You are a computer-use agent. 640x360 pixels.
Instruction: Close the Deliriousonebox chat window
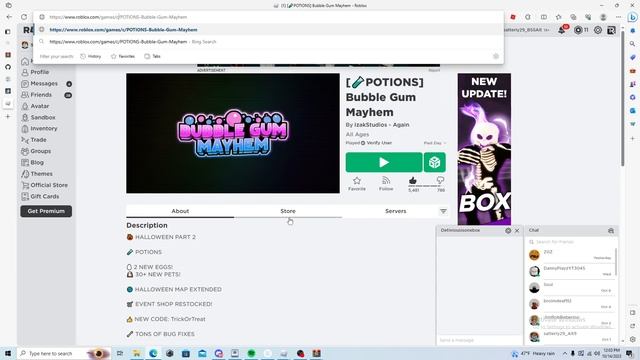pos(517,231)
